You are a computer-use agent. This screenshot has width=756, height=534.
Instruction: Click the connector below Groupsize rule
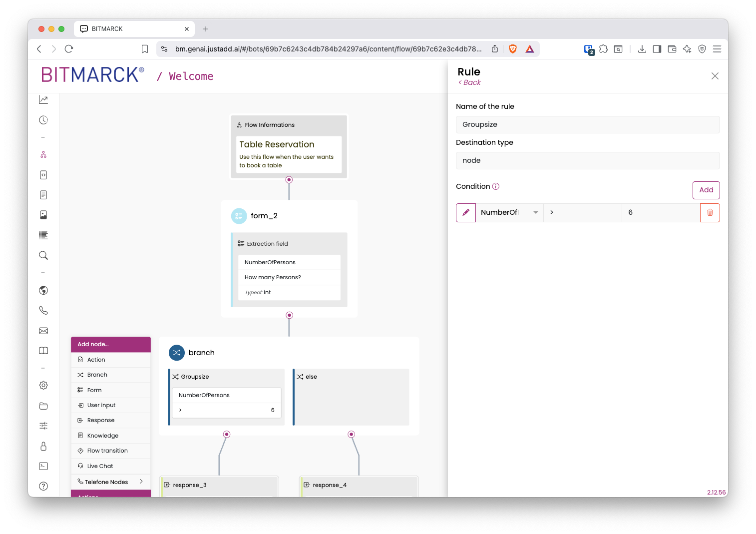pos(227,434)
